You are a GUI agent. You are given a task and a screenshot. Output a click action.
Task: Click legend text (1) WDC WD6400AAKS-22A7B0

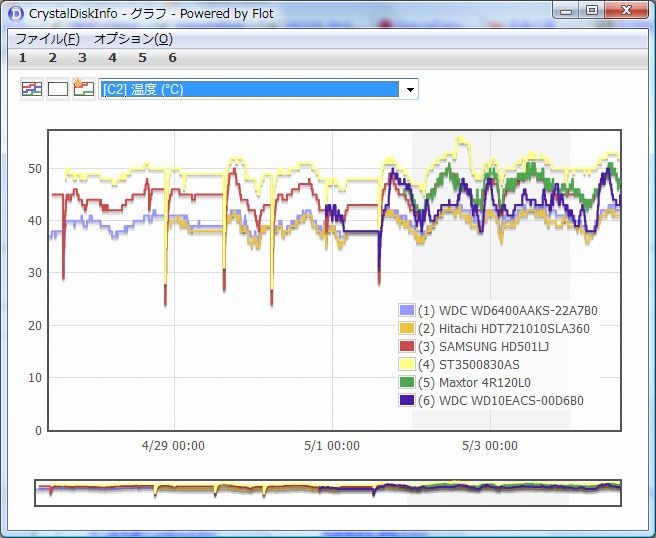507,310
